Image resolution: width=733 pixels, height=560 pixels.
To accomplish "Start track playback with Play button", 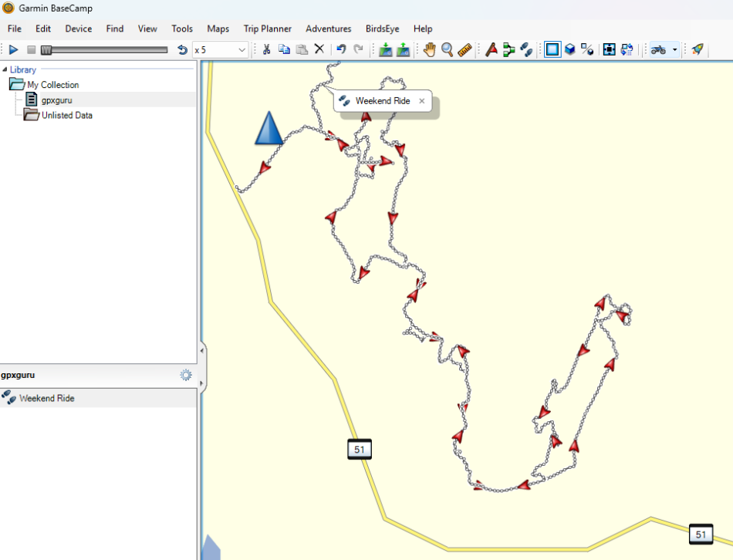I will 13,49.
